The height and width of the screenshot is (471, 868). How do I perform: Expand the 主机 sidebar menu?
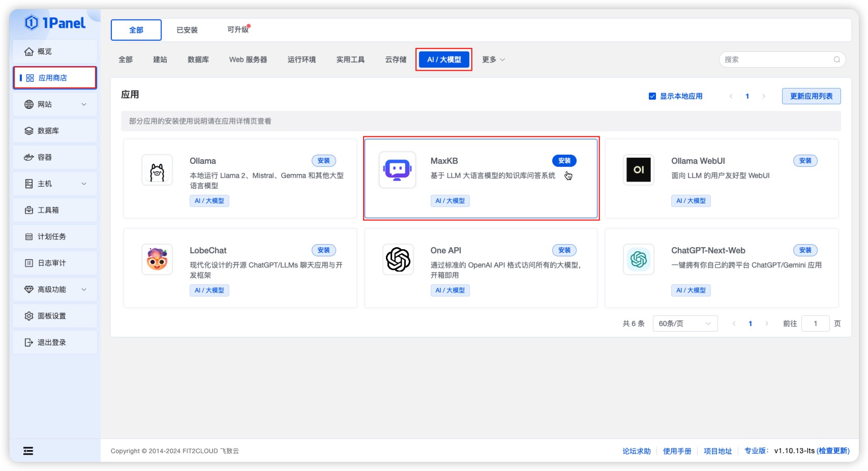(x=55, y=184)
